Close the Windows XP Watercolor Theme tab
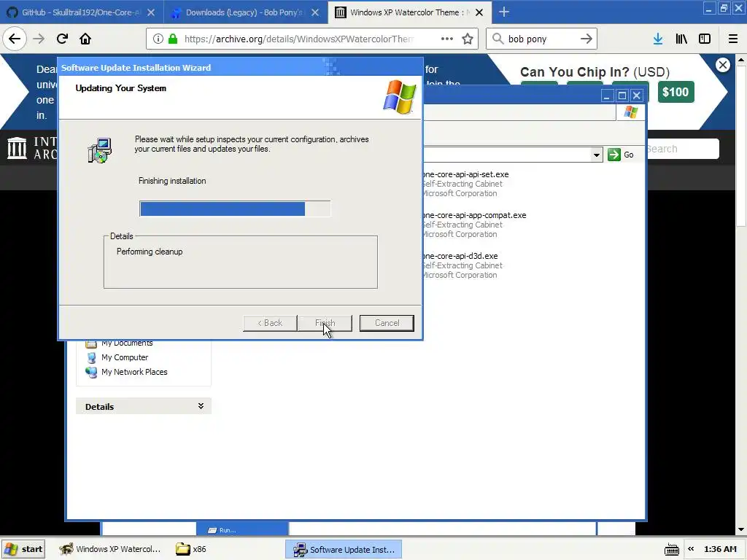Screen dimensions: 747x560 [x=479, y=12]
